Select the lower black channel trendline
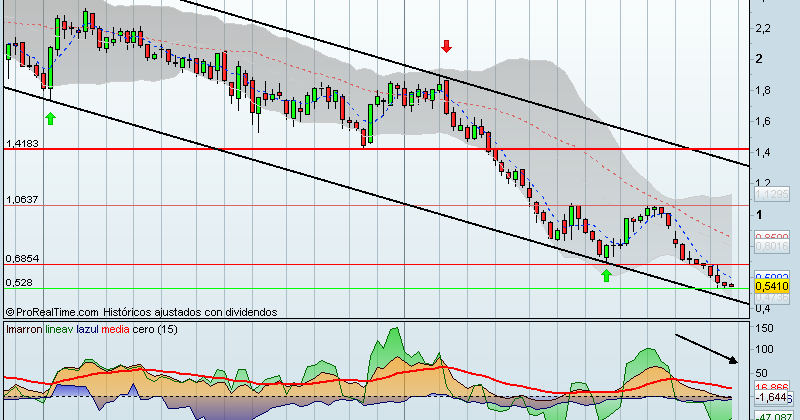Viewport: 800px width, 420px height. tap(377, 195)
